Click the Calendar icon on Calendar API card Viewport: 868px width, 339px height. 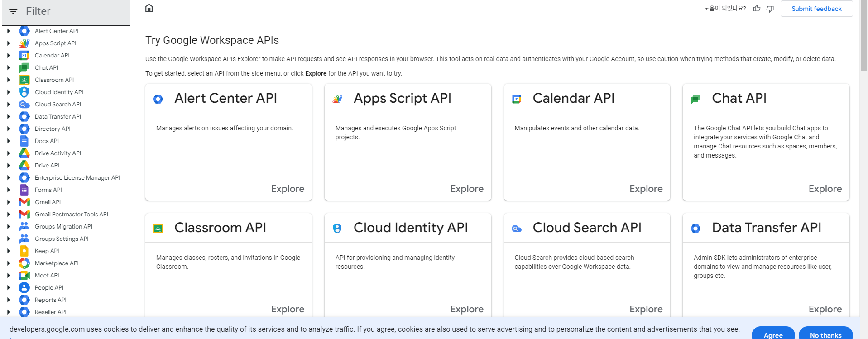517,99
